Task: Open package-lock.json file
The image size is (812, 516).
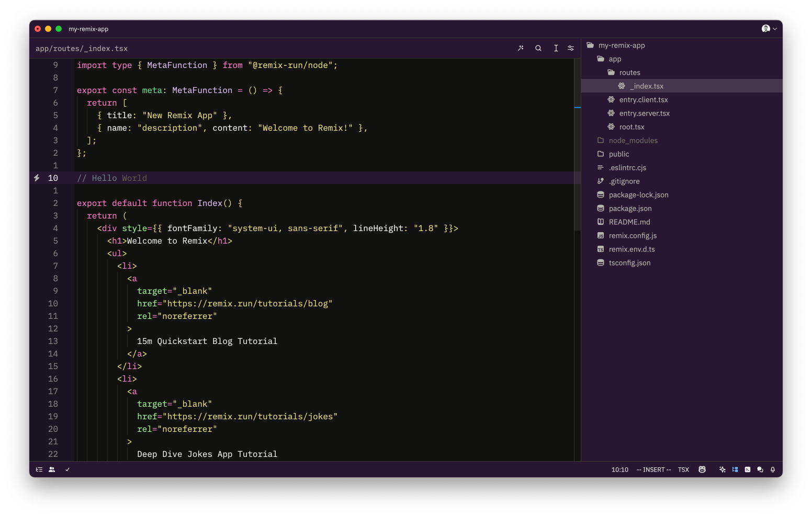Action: [x=682, y=195]
